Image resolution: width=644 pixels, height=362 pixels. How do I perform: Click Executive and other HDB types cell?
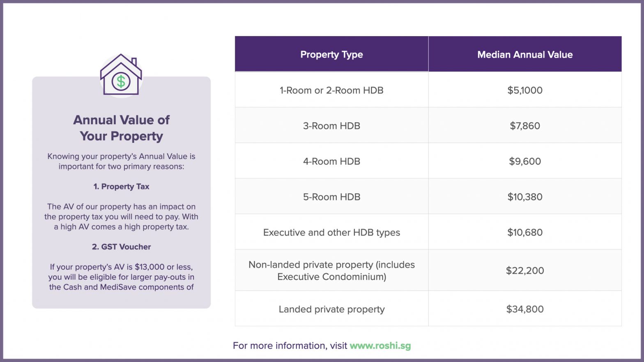tap(331, 232)
